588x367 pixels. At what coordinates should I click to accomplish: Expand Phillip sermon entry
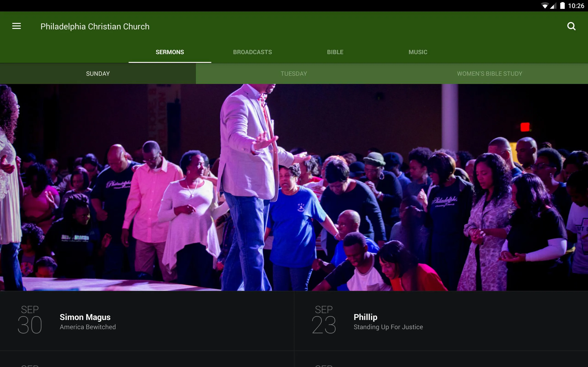point(441,321)
